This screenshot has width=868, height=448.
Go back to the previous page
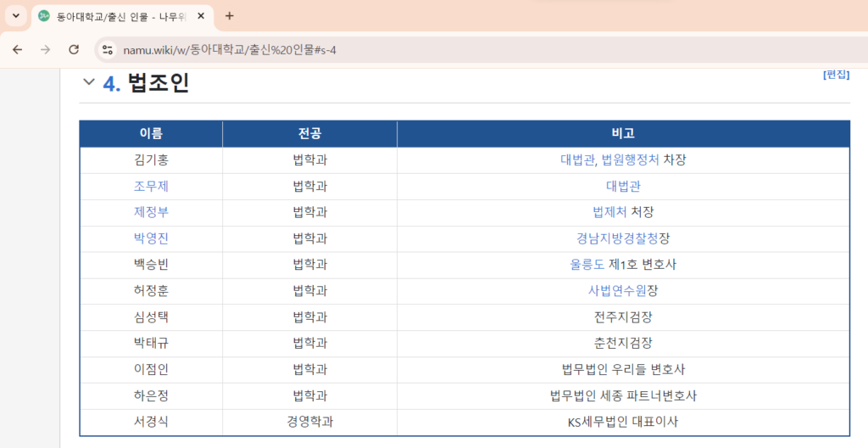click(18, 50)
